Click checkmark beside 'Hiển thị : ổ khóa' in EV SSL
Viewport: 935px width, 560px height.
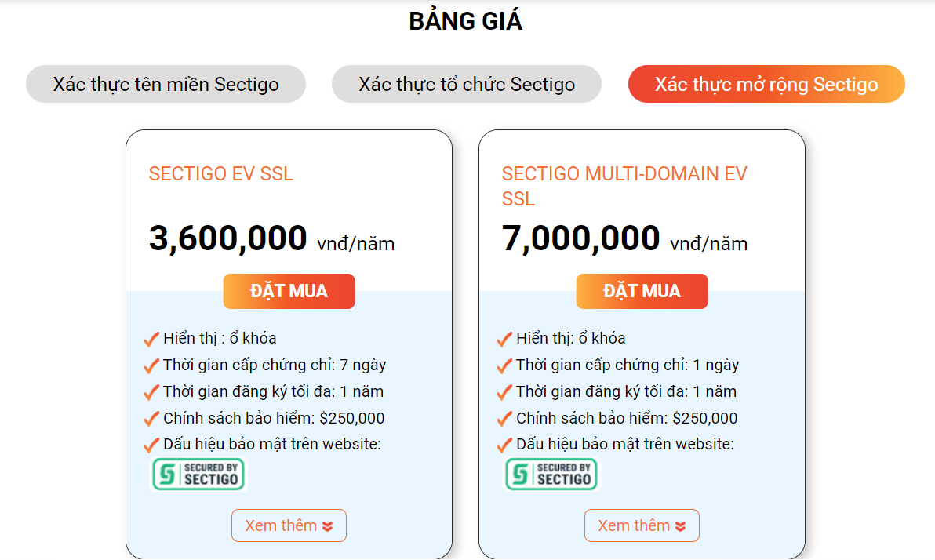tap(151, 339)
